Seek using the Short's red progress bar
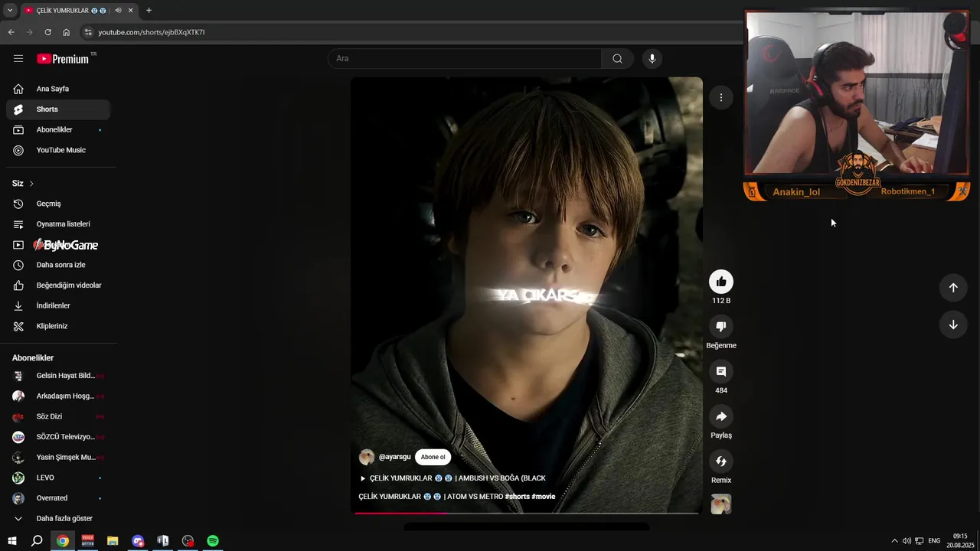Viewport: 980px width, 551px height. (x=527, y=513)
